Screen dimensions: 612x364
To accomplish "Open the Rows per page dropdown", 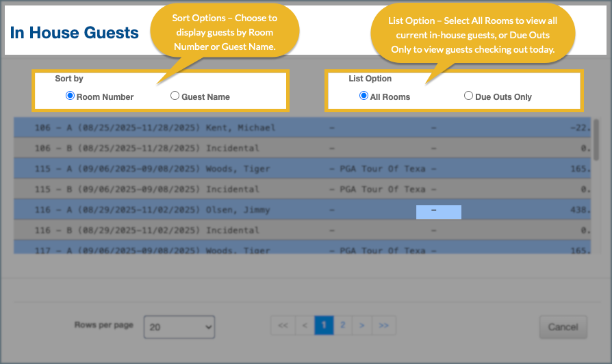I will (179, 327).
